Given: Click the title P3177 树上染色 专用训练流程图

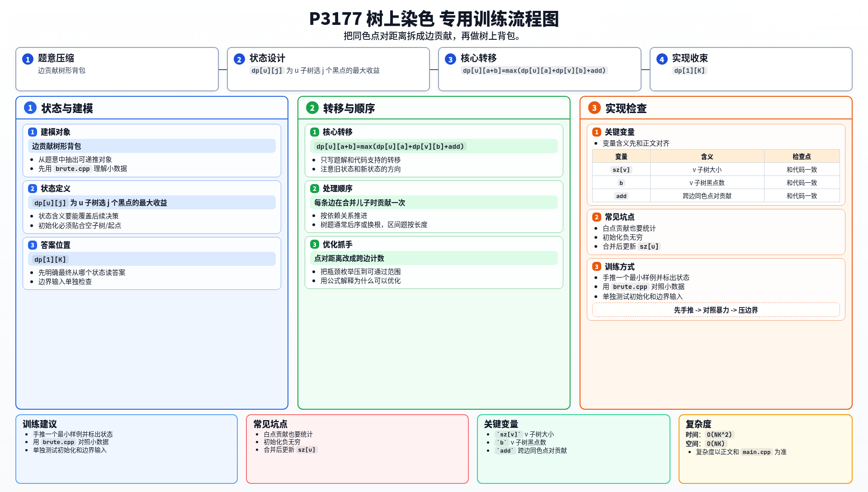Looking at the screenshot, I should (x=434, y=19).
